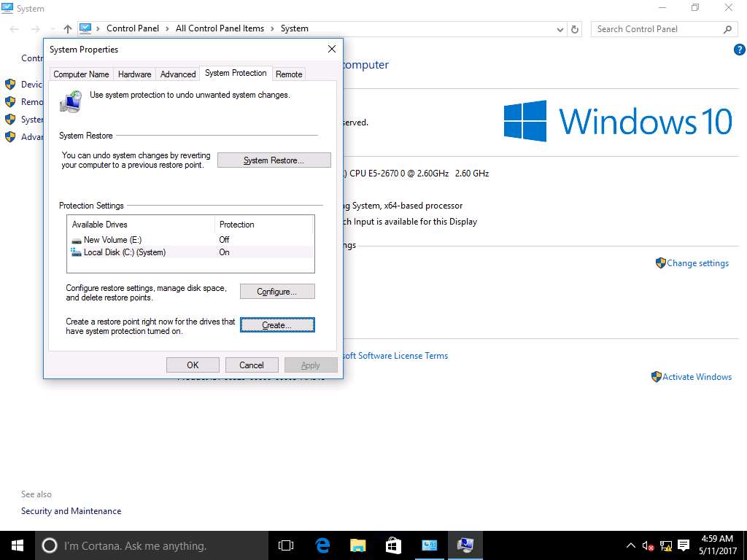Viewport: 747px width, 560px height.
Task: Open File Explorer from the taskbar
Action: pos(357,545)
